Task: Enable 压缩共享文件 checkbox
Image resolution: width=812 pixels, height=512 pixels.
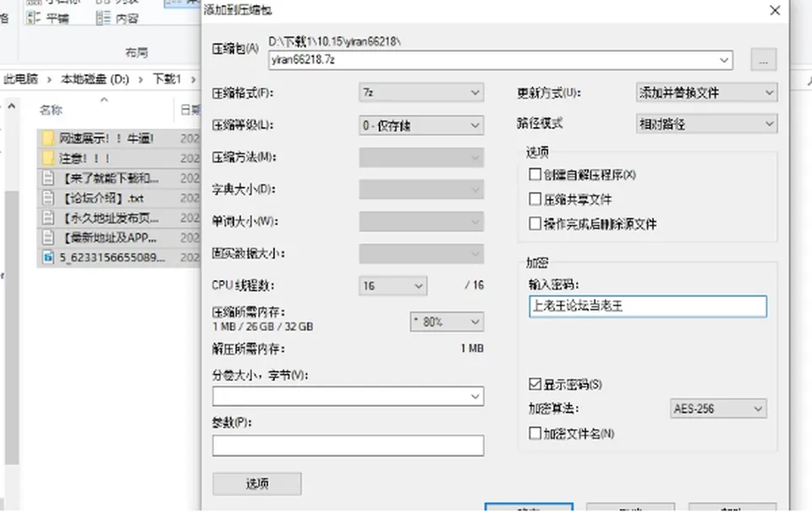Action: coord(535,199)
